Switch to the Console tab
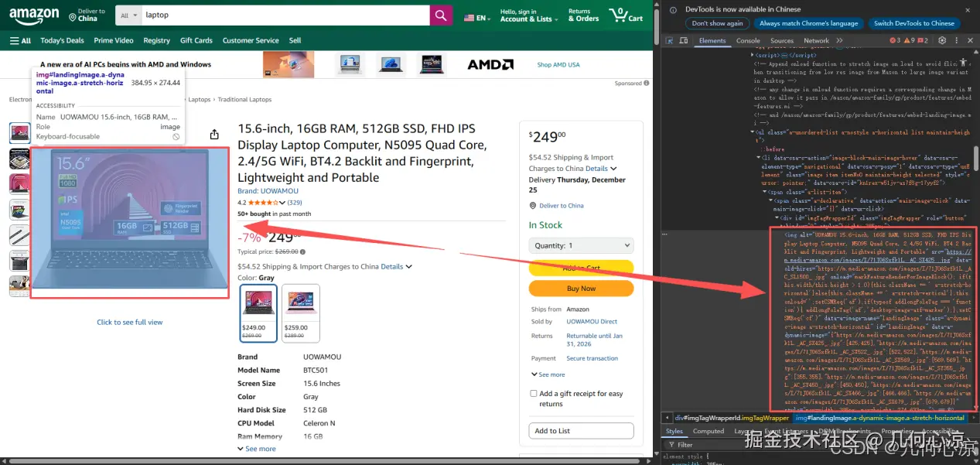 pos(748,40)
